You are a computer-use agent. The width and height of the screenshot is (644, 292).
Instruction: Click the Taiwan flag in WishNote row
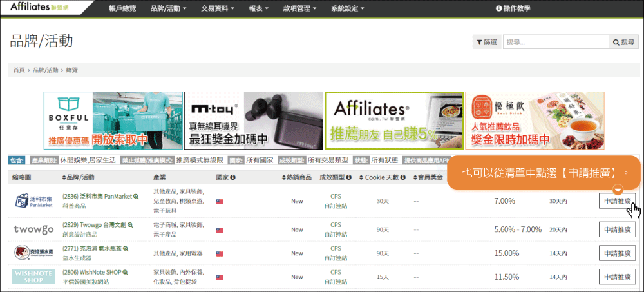220,278
